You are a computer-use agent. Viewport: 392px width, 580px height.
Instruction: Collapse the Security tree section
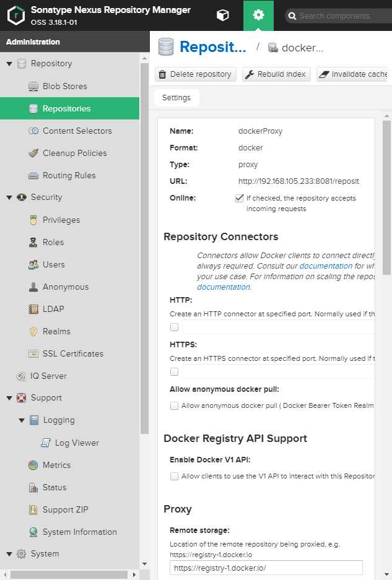tap(9, 197)
